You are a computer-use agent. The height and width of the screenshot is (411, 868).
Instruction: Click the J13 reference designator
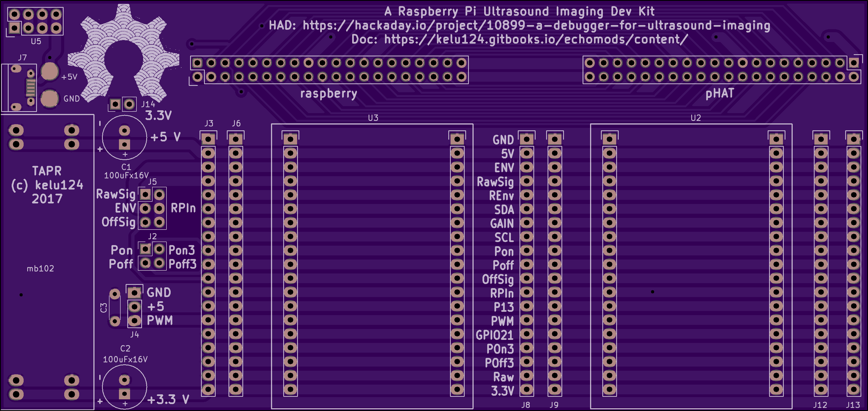pos(853,405)
